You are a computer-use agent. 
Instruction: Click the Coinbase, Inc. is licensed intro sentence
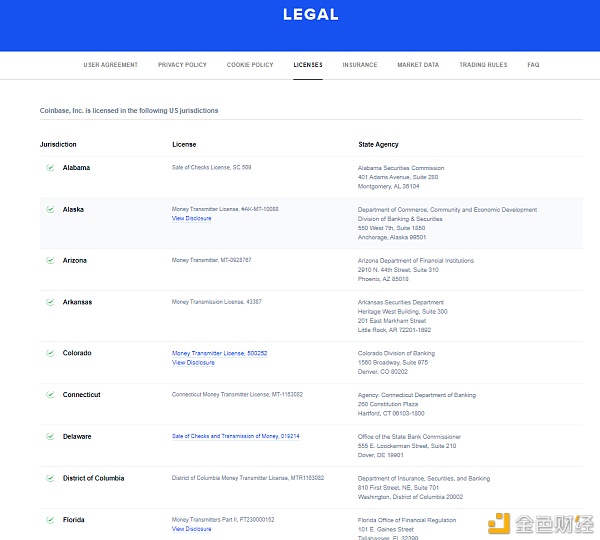coord(129,111)
